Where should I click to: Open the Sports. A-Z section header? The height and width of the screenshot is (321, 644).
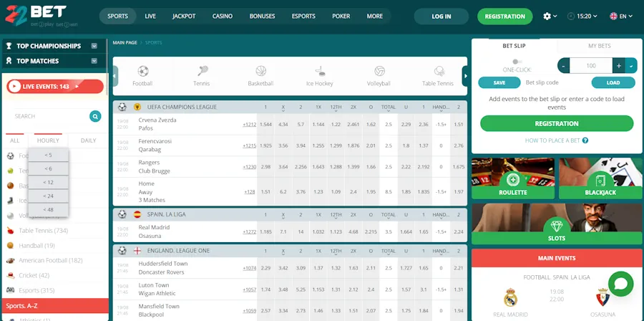click(x=55, y=306)
